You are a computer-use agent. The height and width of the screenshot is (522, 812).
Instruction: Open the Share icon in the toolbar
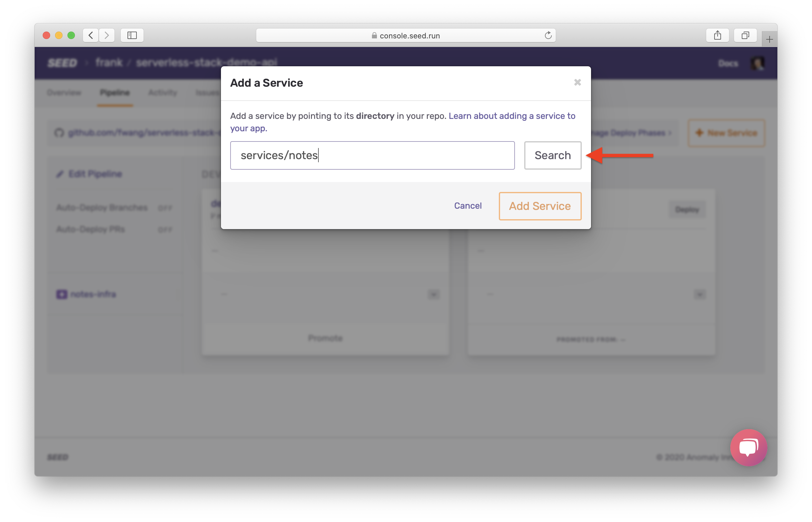coord(717,35)
